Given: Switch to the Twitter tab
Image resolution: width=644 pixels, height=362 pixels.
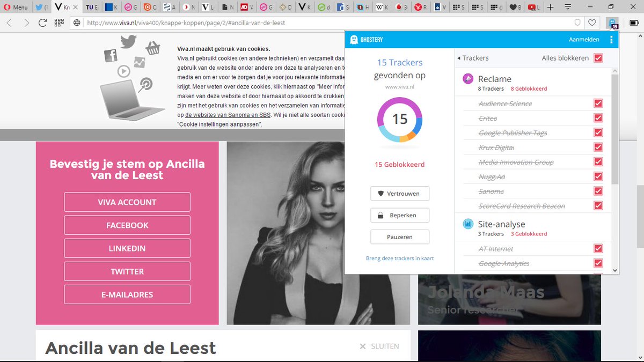Looking at the screenshot, I should pos(41,7).
